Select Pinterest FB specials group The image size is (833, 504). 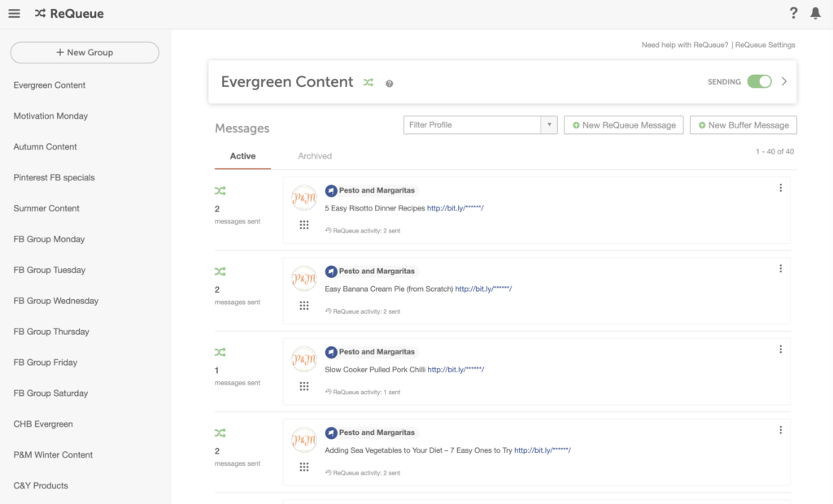[x=55, y=177]
